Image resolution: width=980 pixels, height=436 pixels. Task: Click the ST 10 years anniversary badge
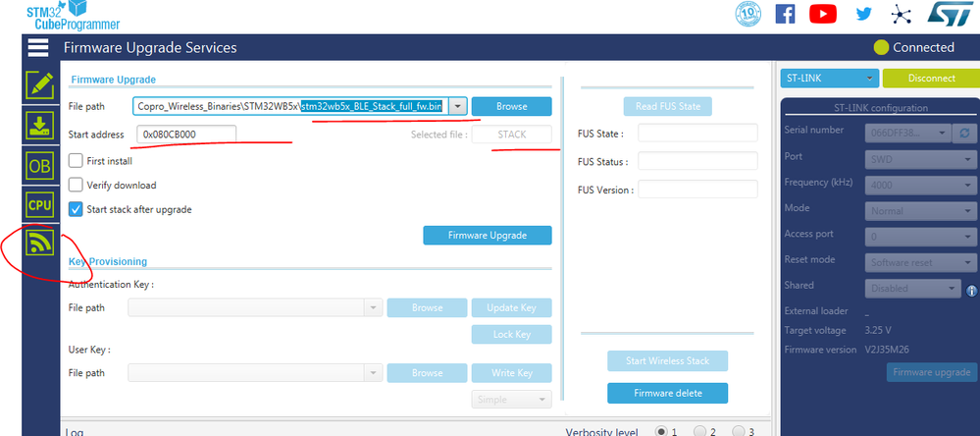748,14
